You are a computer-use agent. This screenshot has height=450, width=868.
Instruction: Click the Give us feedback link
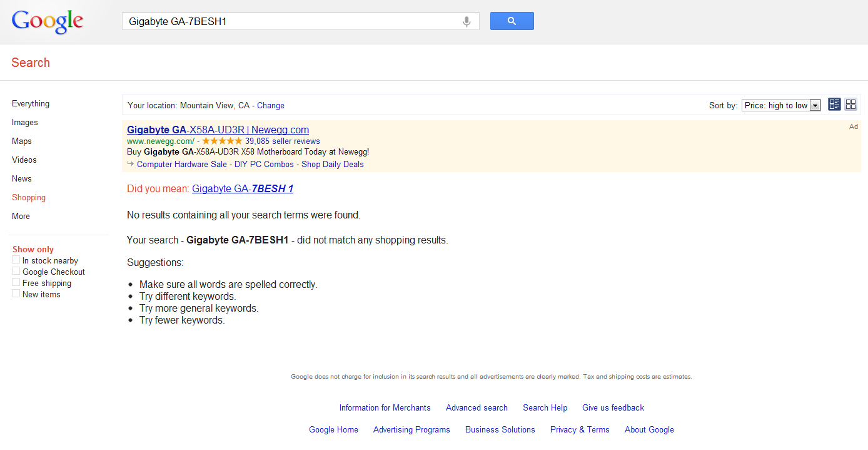[613, 408]
